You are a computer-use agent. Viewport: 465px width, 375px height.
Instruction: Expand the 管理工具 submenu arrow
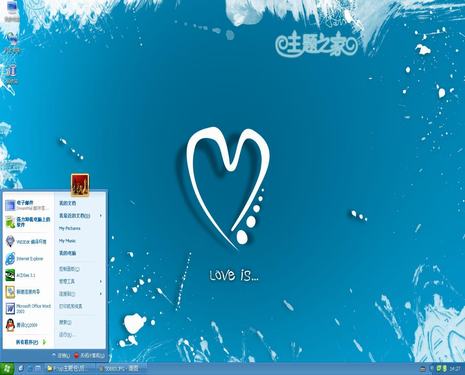(x=101, y=282)
